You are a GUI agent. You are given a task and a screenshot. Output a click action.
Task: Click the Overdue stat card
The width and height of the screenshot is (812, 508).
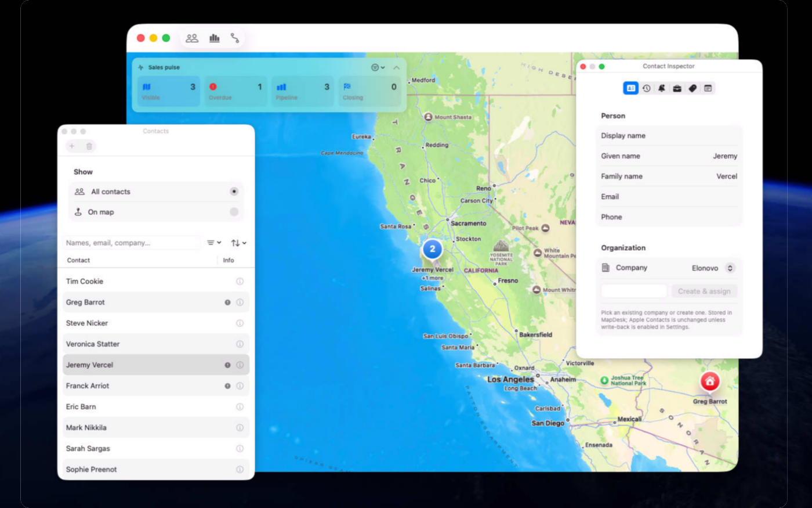236,91
